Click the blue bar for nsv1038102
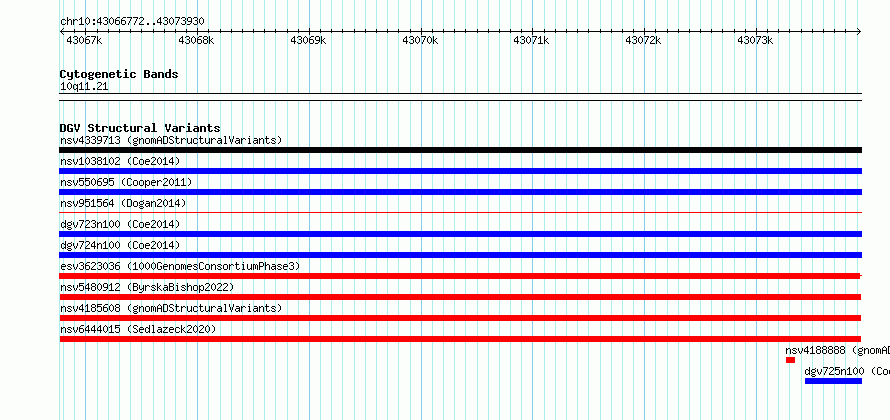890x420 pixels. [460, 171]
